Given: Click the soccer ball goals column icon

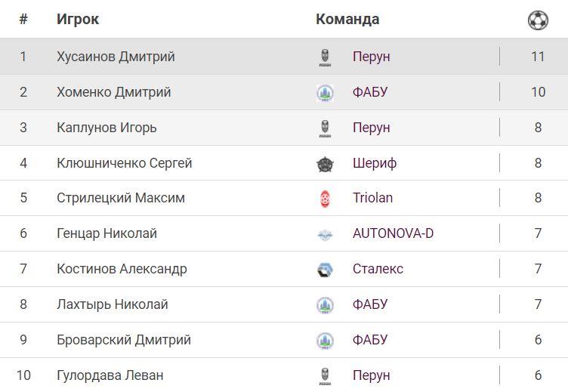Looking at the screenshot, I should [x=538, y=20].
